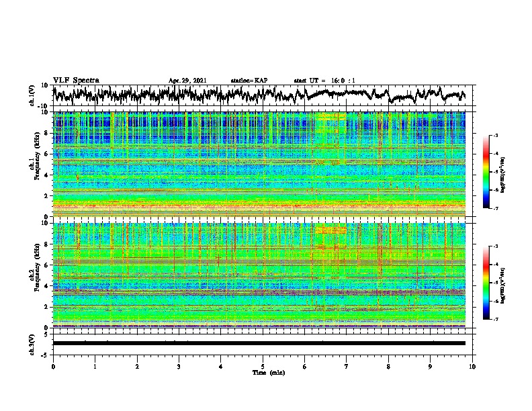Click the 'start UT = 16:0 :1' text
The image size is (532, 411).
[324, 81]
